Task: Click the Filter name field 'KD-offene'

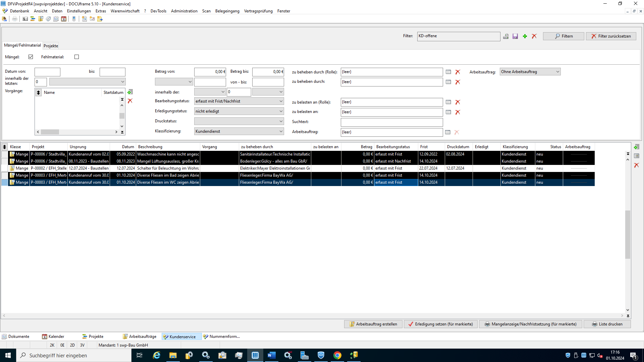Action: click(459, 36)
